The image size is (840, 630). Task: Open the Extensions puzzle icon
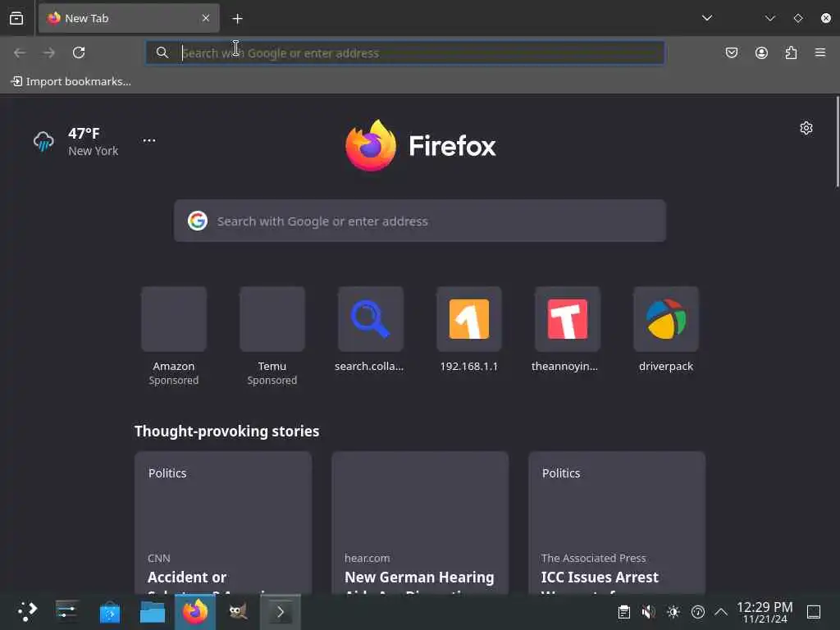pos(791,52)
